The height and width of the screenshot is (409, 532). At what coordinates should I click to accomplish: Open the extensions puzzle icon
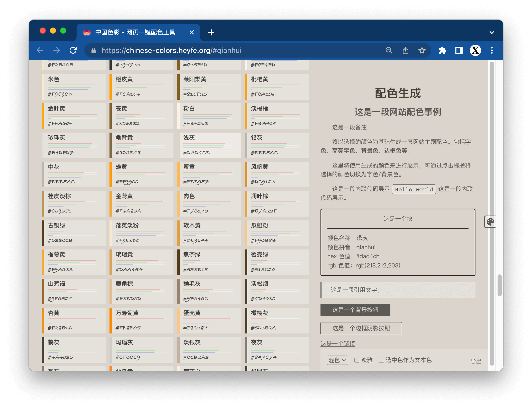click(443, 50)
